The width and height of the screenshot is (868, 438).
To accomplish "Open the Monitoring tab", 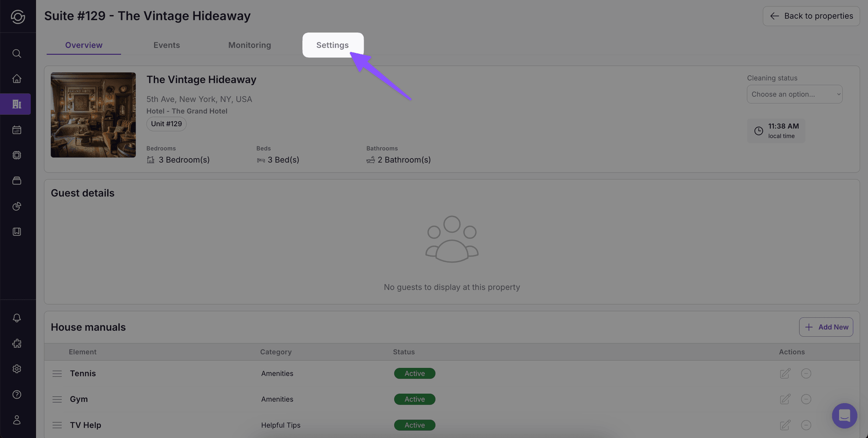I will pos(250,45).
